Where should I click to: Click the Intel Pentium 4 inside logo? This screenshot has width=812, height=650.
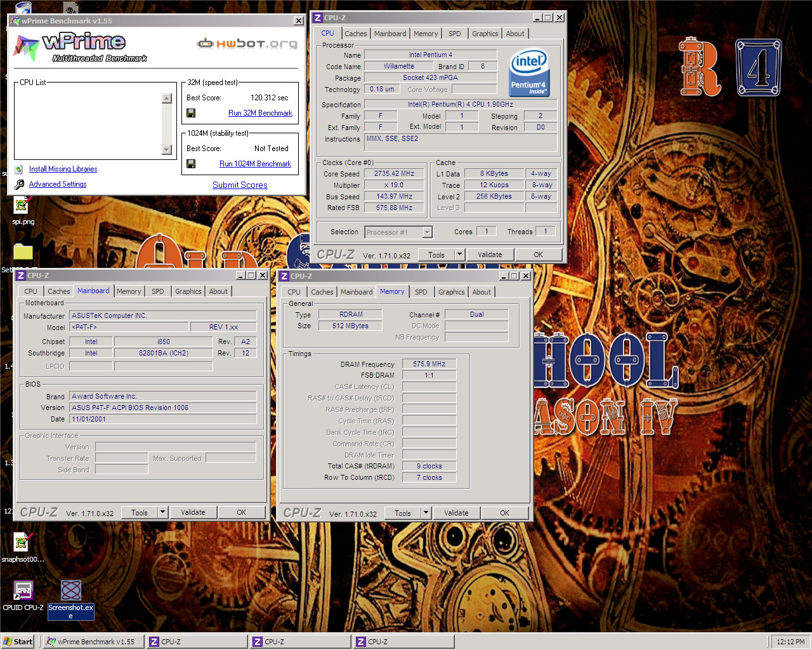[529, 74]
